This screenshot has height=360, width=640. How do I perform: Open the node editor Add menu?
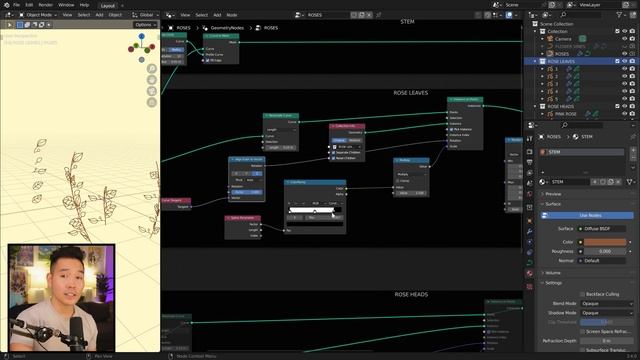[x=217, y=15]
